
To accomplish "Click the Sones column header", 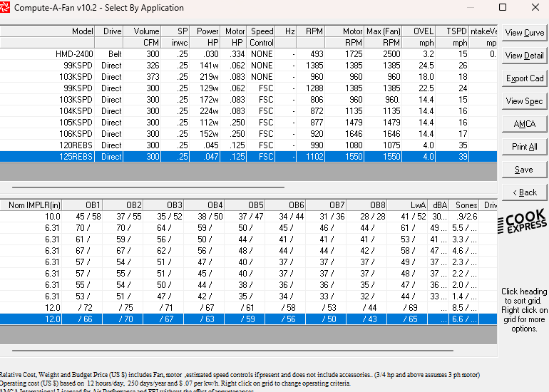I will [466, 205].
